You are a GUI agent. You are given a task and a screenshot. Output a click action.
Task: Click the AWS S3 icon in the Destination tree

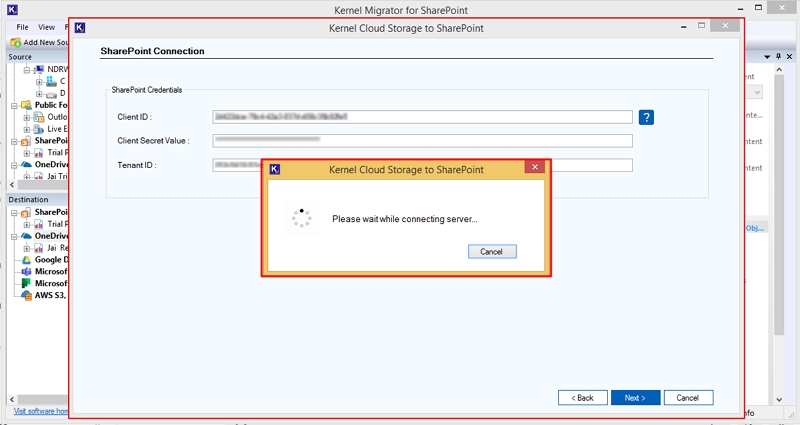27,295
